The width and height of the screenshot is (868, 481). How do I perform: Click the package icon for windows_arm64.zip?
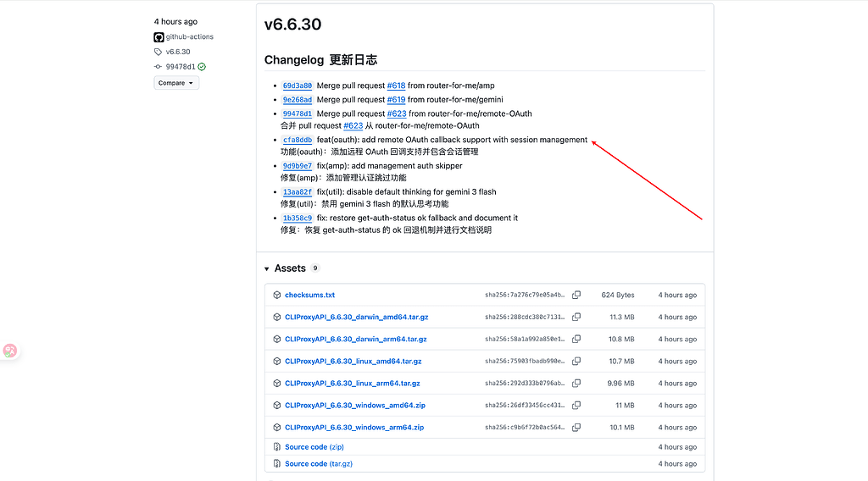[277, 428]
